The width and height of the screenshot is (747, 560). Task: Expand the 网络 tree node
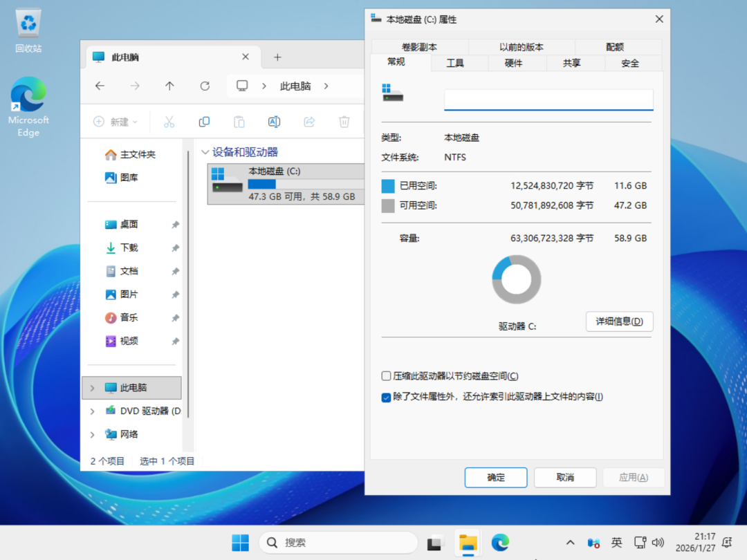click(93, 435)
